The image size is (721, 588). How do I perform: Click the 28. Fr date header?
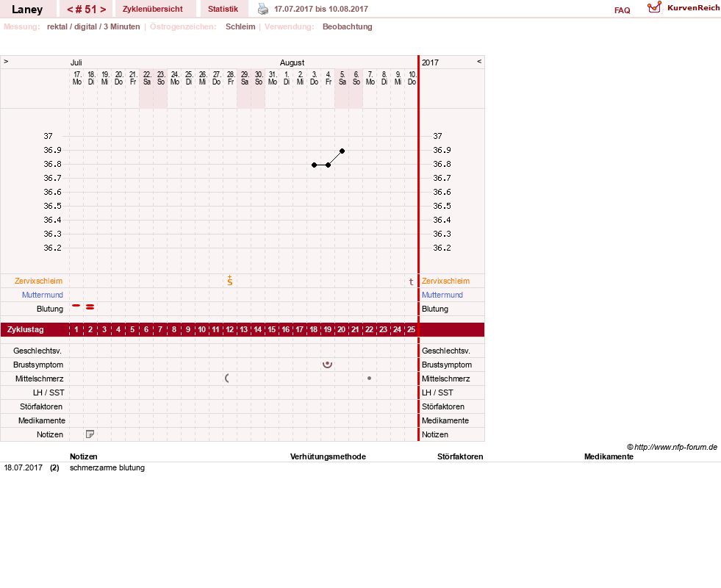click(230, 78)
